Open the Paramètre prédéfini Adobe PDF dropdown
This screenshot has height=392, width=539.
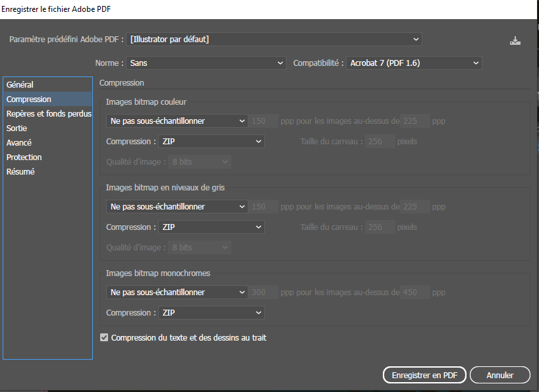pos(274,40)
